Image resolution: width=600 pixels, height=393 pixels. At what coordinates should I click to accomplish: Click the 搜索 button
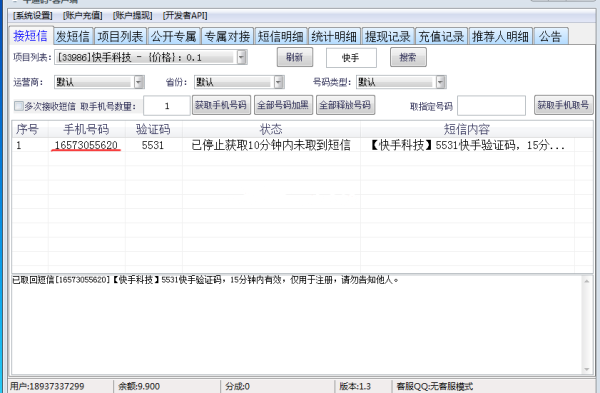408,57
